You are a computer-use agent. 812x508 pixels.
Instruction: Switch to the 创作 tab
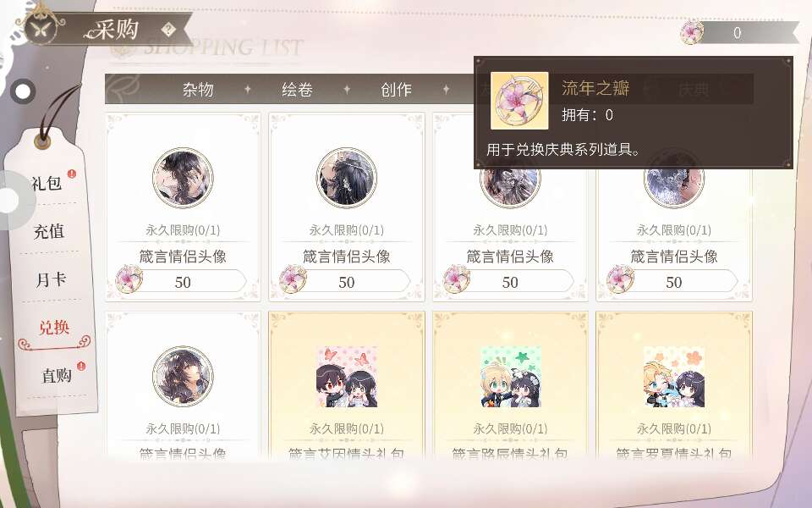pyautogui.click(x=396, y=90)
